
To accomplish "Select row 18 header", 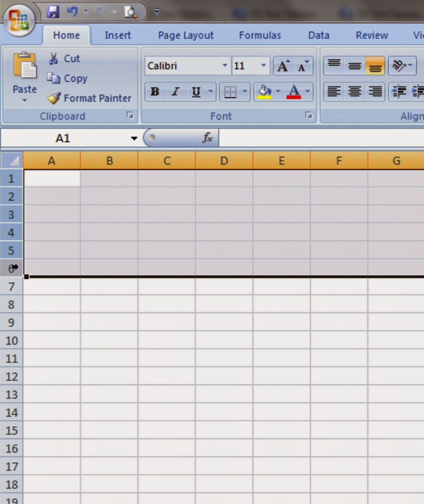I will click(11, 484).
